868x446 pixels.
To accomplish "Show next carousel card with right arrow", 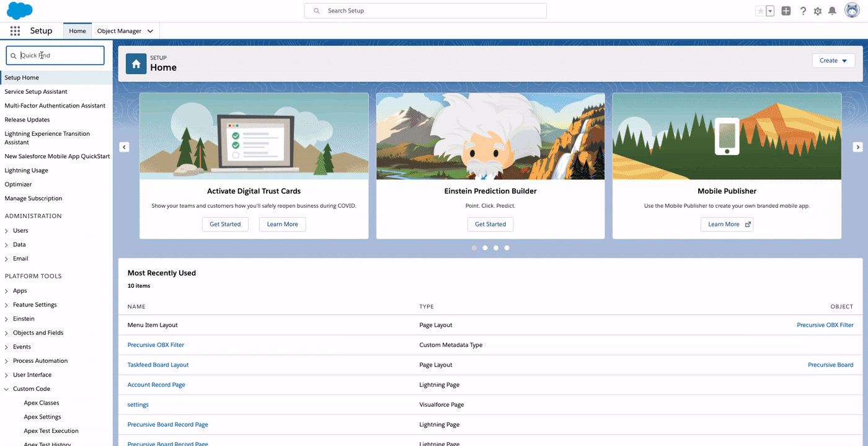I will (x=858, y=147).
